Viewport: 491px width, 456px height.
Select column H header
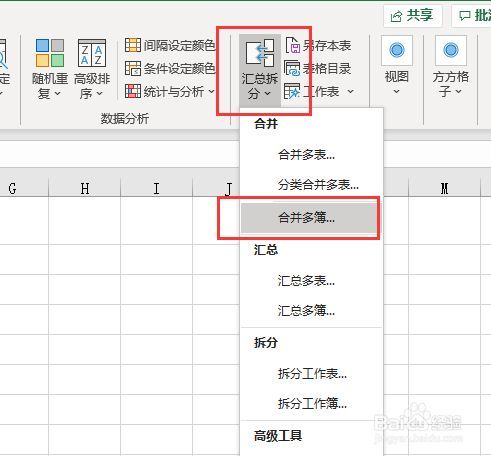coord(85,189)
